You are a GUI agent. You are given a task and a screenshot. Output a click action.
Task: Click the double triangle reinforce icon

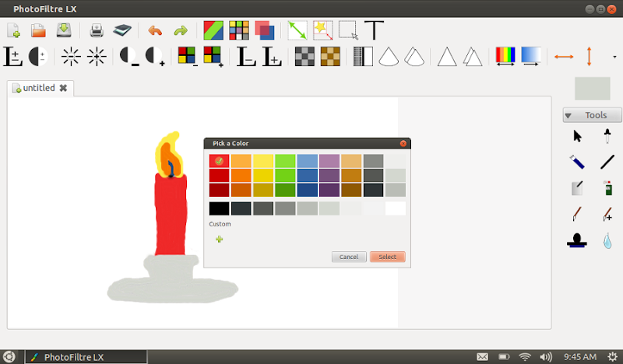[x=473, y=56]
